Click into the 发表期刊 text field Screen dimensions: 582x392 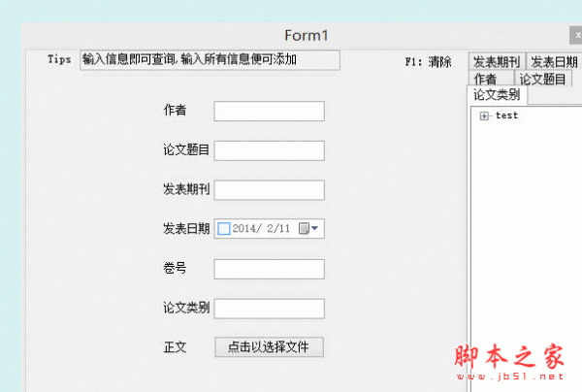pos(269,190)
